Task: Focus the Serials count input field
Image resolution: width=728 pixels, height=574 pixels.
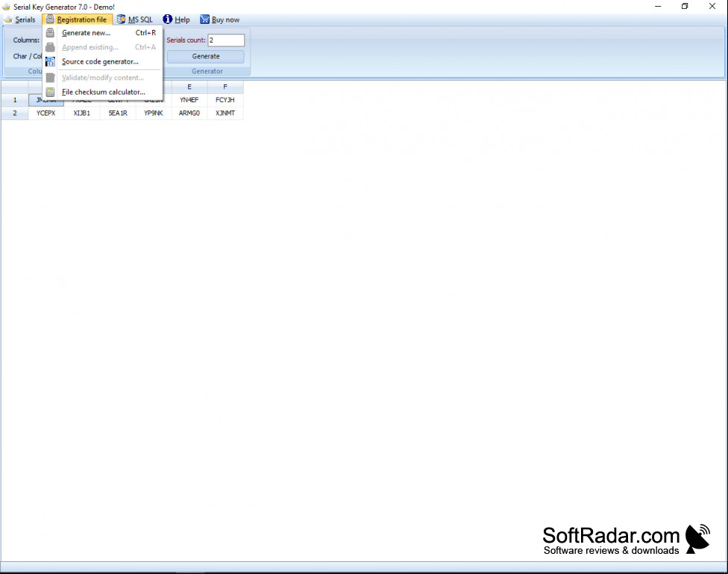Action: click(x=226, y=40)
